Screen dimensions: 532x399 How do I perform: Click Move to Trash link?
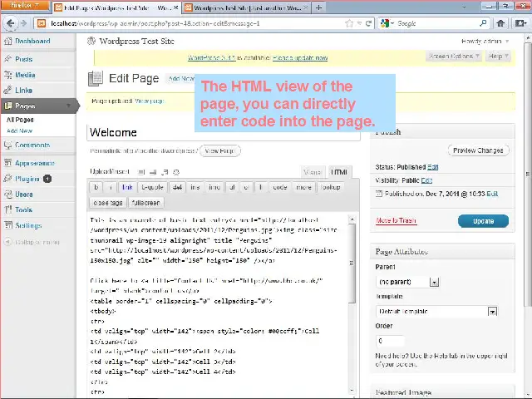tap(396, 220)
